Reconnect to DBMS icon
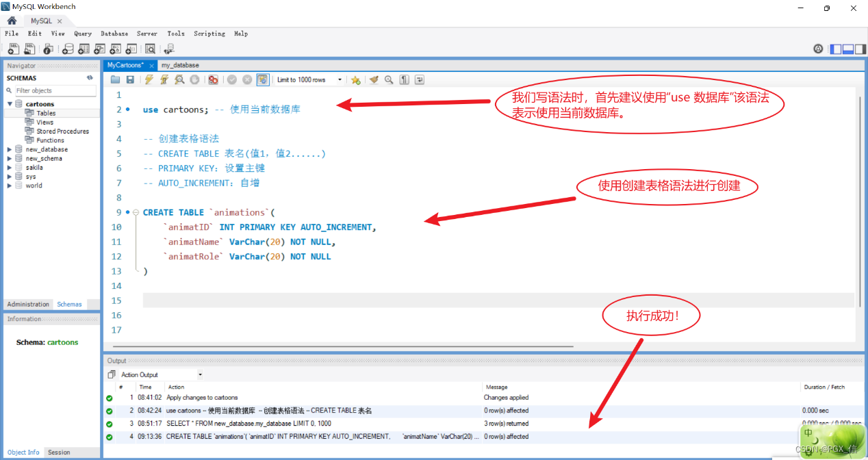Image resolution: width=868 pixels, height=460 pixels. (x=169, y=49)
